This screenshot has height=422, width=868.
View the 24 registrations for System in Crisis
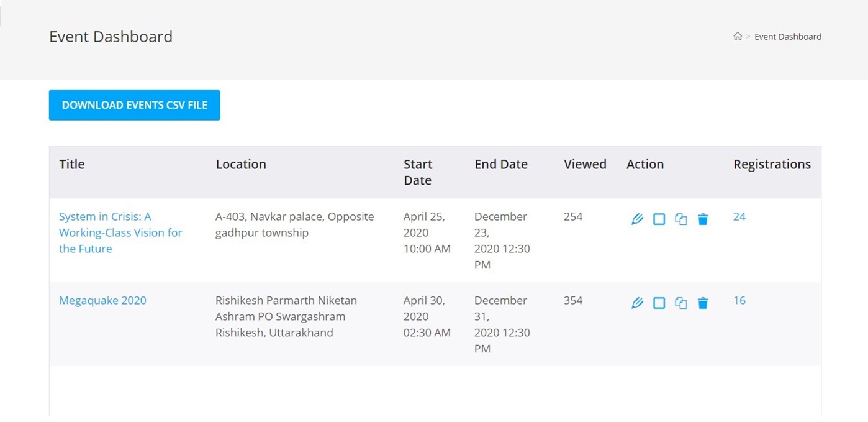pos(739,216)
